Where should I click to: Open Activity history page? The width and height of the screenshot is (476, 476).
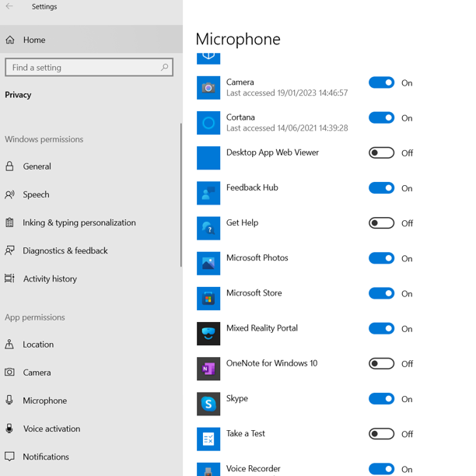pyautogui.click(x=91, y=278)
